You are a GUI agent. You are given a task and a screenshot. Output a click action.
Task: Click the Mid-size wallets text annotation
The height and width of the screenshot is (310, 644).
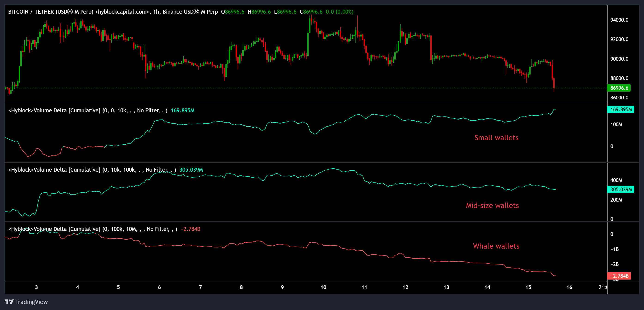[492, 206]
